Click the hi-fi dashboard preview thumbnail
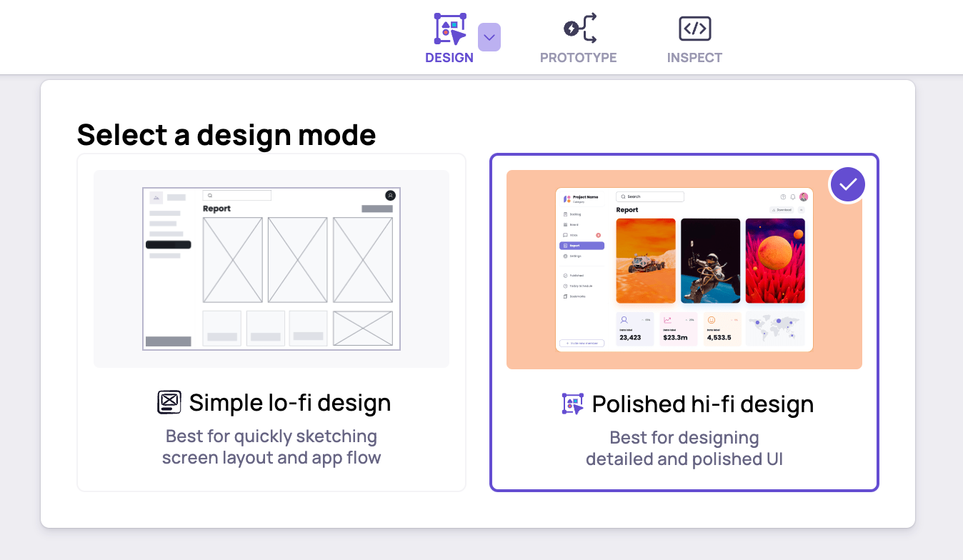Screen dimensions: 963x560 point(684,269)
